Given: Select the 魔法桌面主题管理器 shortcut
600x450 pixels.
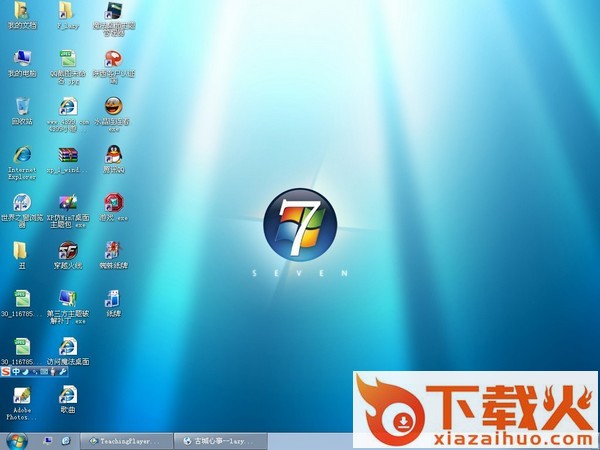Looking at the screenshot, I should (114, 11).
